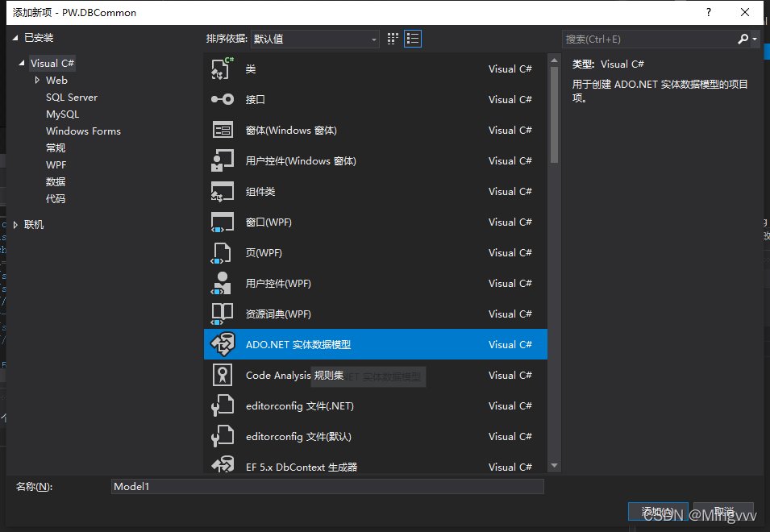Select the 资源词典(WPF) icon

click(x=222, y=314)
